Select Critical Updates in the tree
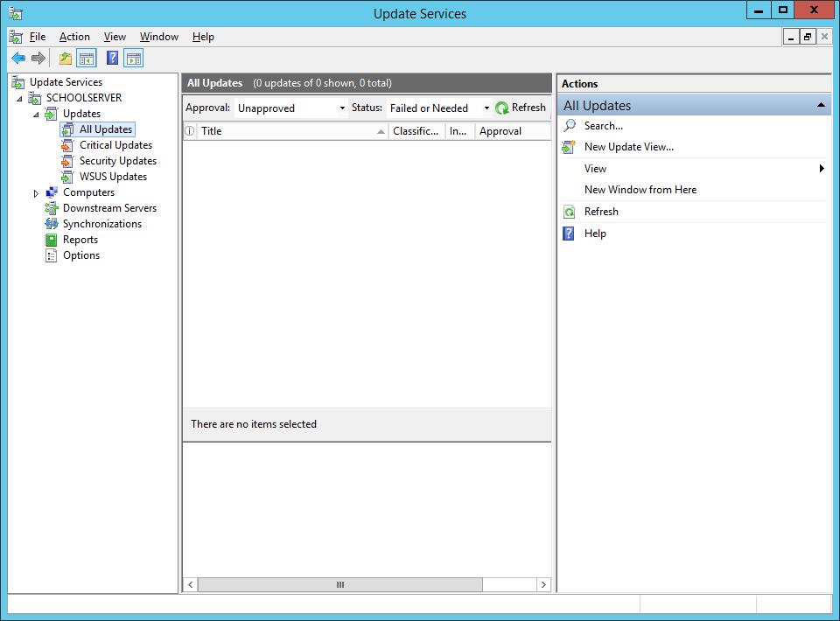This screenshot has height=621, width=840. 115,145
